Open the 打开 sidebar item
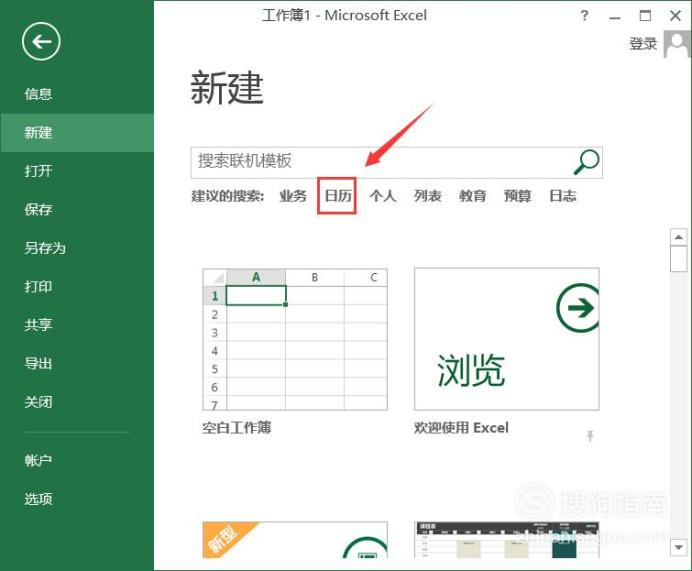Viewport: 692px width, 571px height. click(x=38, y=171)
